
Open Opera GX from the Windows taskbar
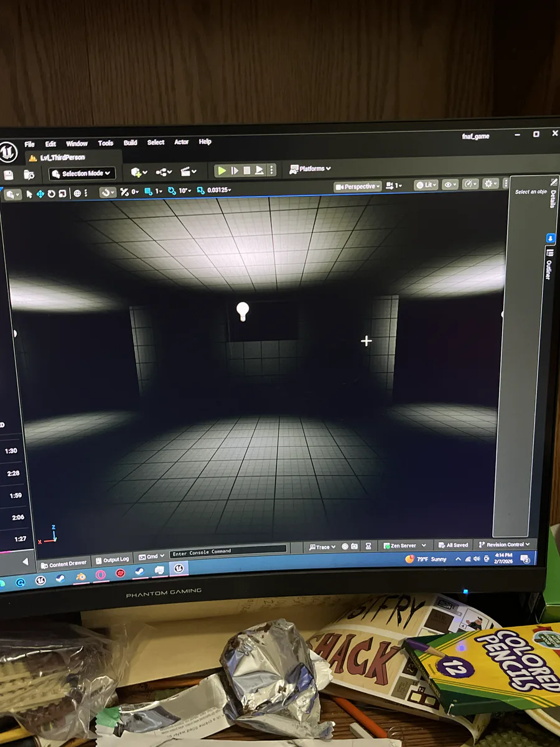pos(100,575)
